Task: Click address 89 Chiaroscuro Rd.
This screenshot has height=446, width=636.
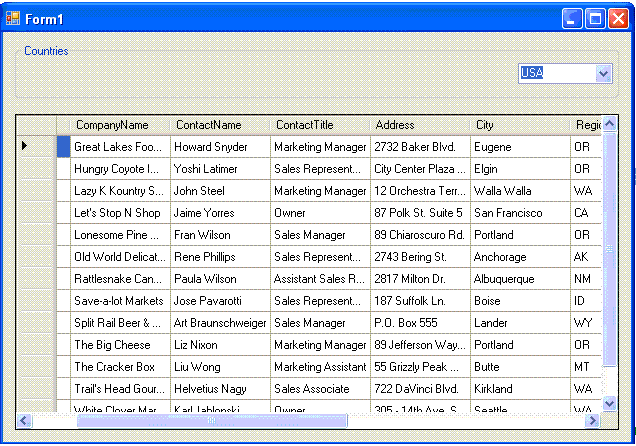Action: click(x=419, y=234)
